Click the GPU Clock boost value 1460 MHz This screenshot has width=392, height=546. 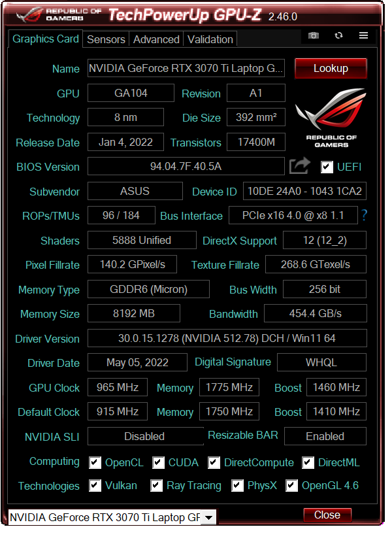[336, 387]
